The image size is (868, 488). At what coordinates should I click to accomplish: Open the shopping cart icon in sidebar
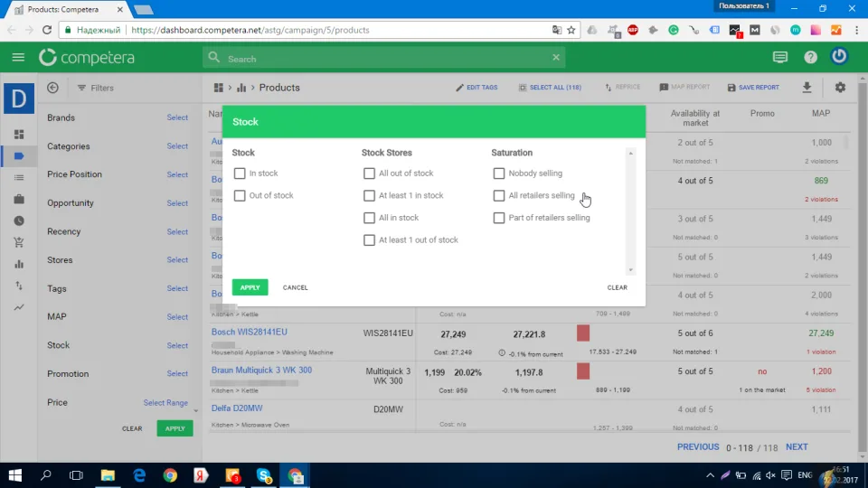pos(19,242)
